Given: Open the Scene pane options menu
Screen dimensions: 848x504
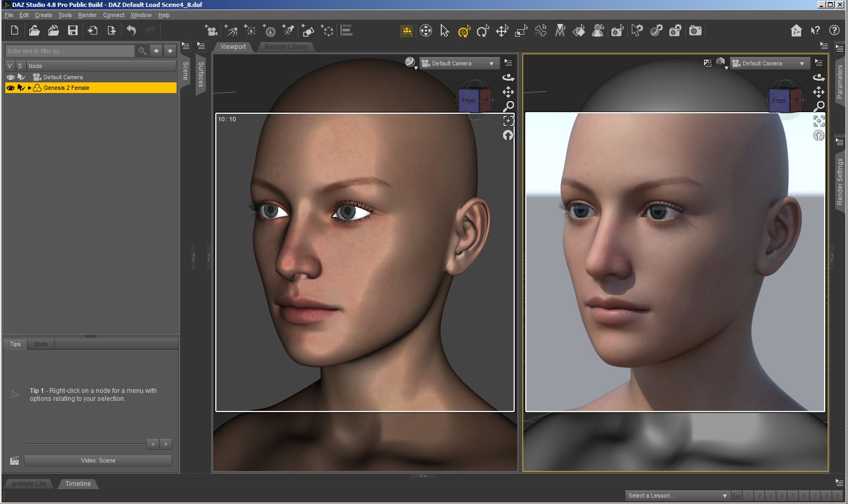Looking at the screenshot, I should [186, 46].
